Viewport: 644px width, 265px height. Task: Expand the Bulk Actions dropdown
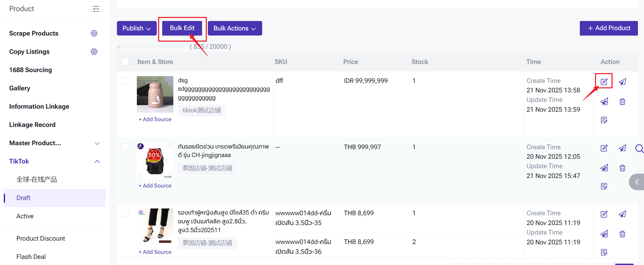[x=234, y=28]
